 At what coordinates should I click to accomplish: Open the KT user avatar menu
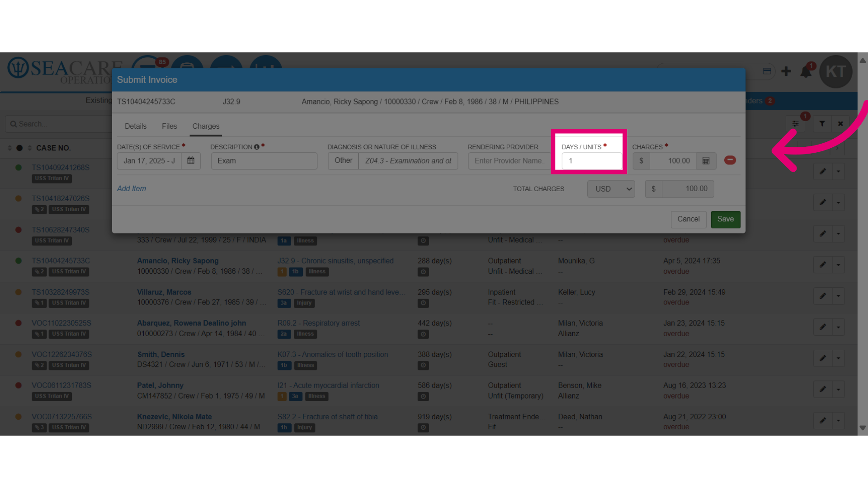click(x=835, y=71)
